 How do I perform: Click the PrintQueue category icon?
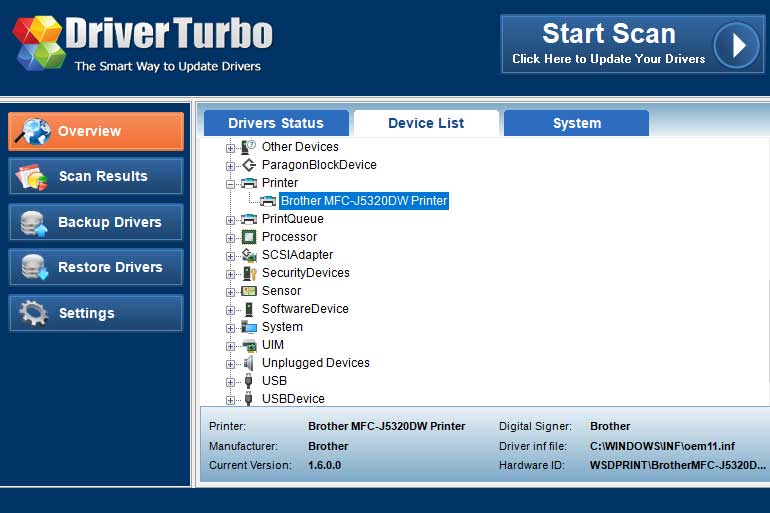click(x=249, y=219)
